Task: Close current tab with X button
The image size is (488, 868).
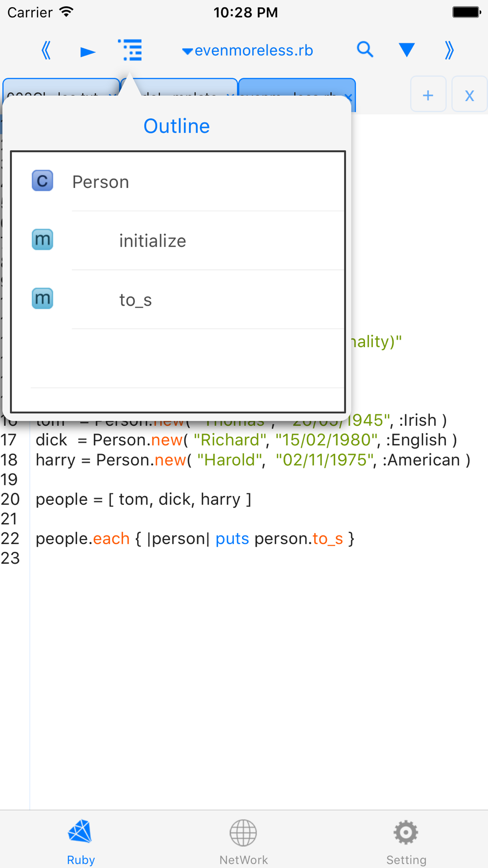Action: (469, 95)
